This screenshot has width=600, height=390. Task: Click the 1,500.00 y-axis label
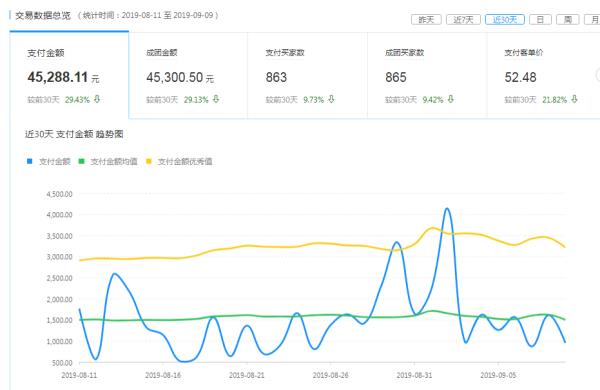[59, 320]
